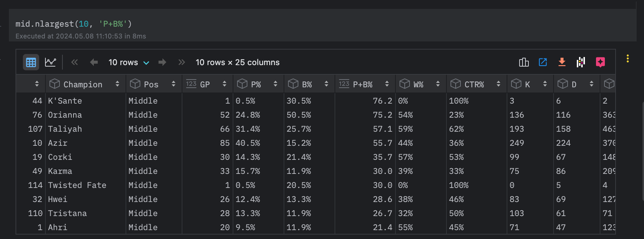Screen dimensions: 644x239
Task: Click Taliyah's 59% W% cell
Action: 421,129
